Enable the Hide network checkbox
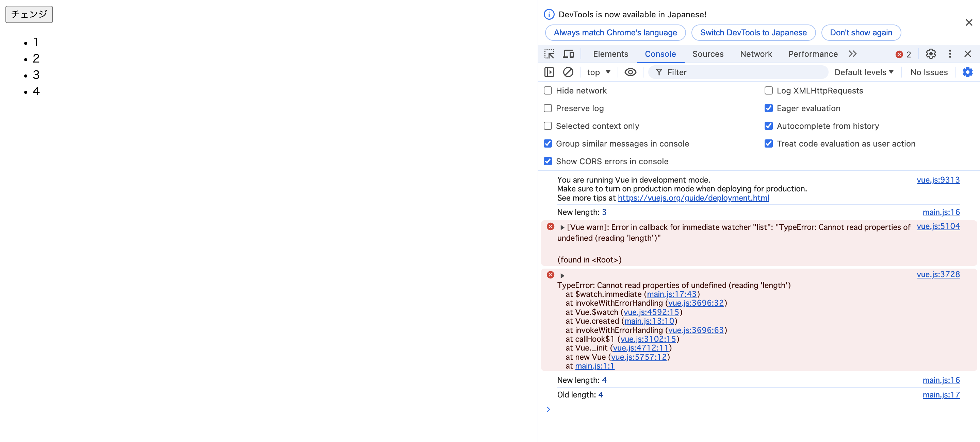 coord(548,90)
